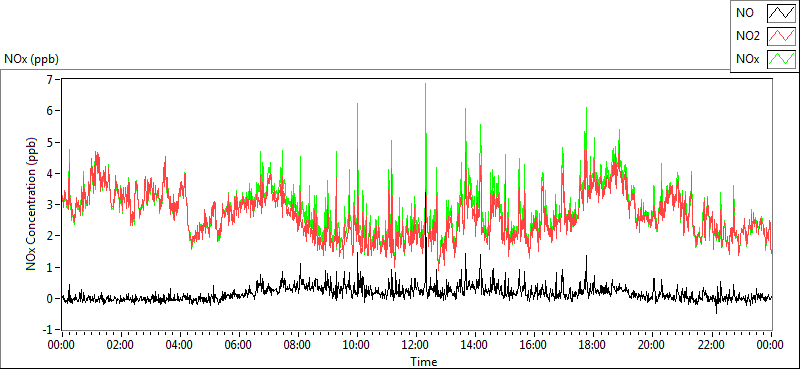Click the 'NOx Concentration (ppb)' y-axis label
The image size is (800, 369).
tap(31, 204)
